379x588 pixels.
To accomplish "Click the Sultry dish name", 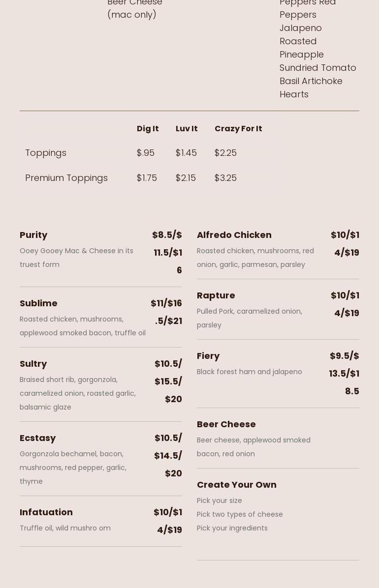I will (x=33, y=364).
